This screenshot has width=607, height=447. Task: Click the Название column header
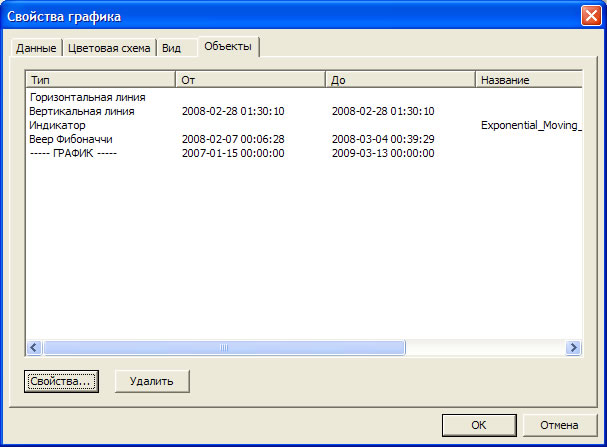pyautogui.click(x=528, y=78)
